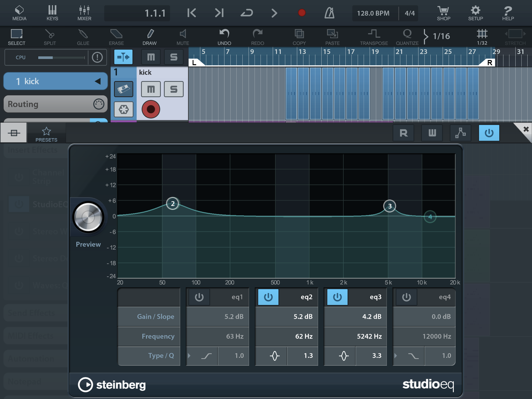Enable Write automation W button
Image resolution: width=532 pixels, height=399 pixels.
tap(432, 133)
